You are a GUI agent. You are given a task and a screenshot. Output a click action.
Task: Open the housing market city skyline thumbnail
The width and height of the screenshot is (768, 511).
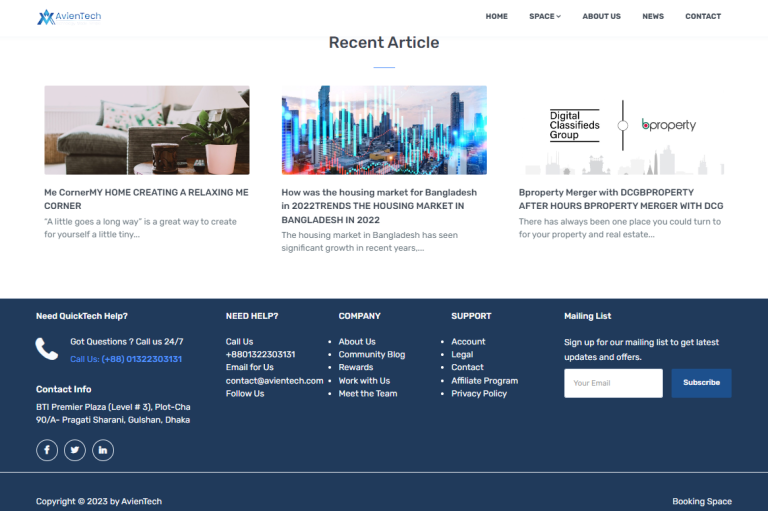[384, 130]
